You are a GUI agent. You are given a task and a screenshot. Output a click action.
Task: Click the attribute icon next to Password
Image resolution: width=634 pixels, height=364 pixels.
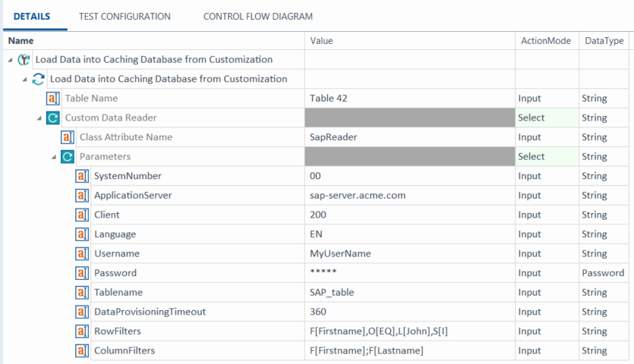[82, 273]
